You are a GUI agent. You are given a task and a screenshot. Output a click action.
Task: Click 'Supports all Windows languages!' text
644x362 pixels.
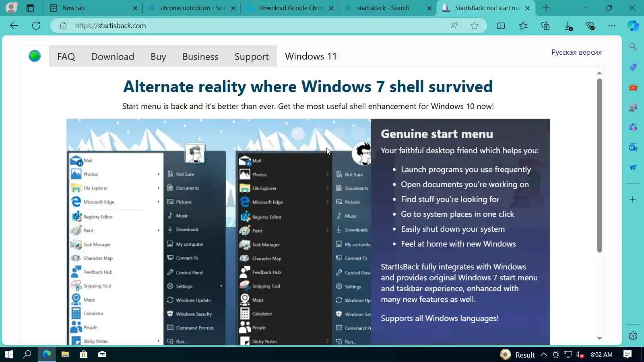(440, 318)
